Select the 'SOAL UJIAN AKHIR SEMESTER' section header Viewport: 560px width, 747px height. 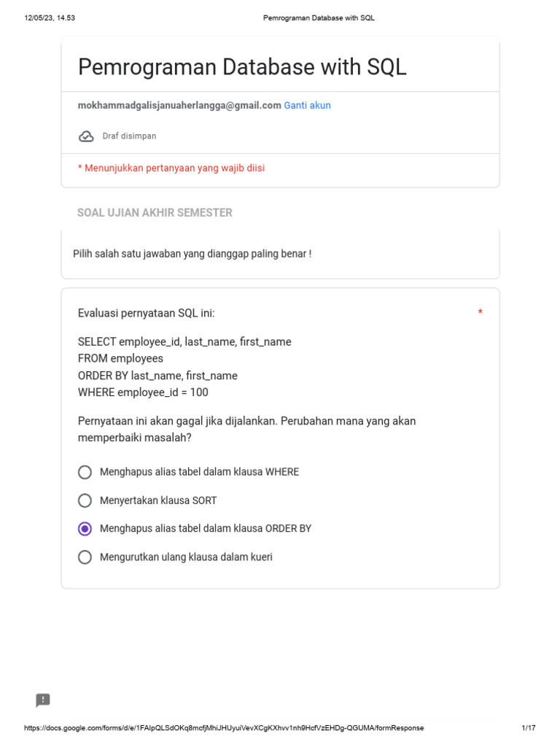point(155,212)
